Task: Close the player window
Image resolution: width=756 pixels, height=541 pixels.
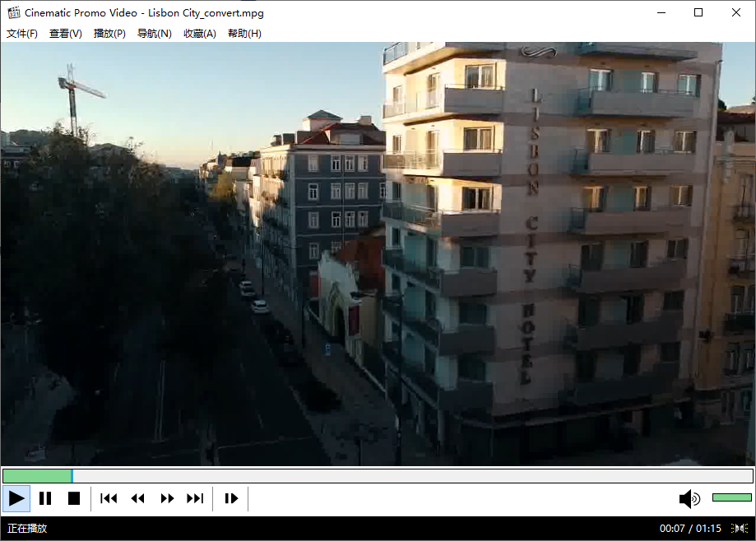Action: [735, 12]
